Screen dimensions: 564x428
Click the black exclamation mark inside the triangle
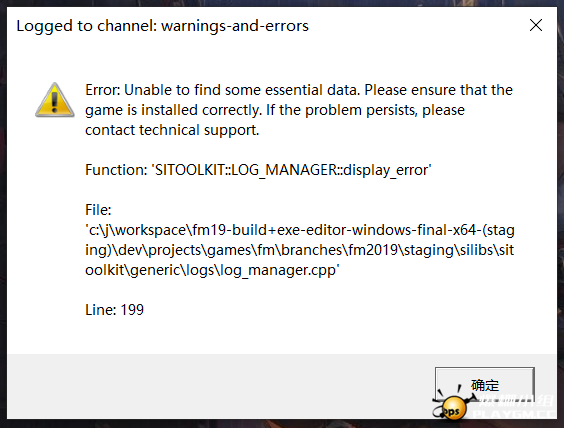tap(54, 102)
